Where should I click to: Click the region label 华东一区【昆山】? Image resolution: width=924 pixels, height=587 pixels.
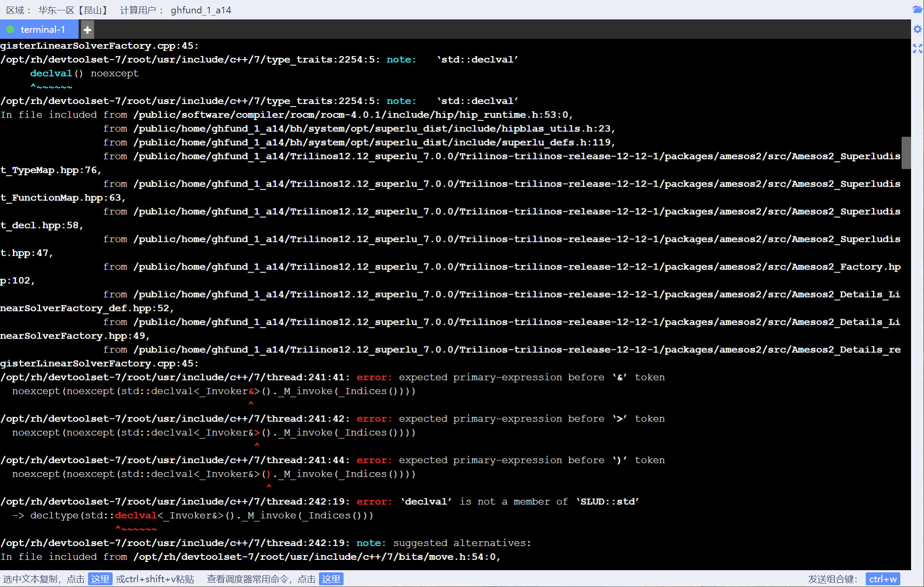(x=74, y=10)
